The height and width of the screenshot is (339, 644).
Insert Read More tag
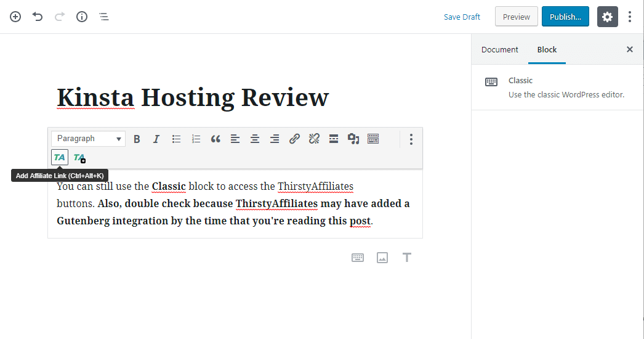pyautogui.click(x=334, y=139)
